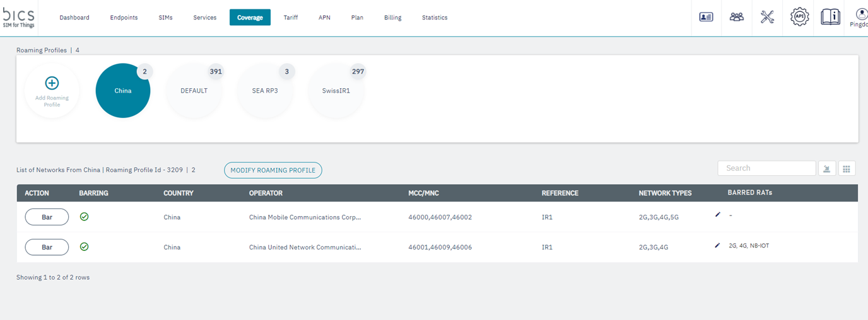Bar the China Mobile Communications network
The height and width of the screenshot is (320, 868).
pyautogui.click(x=47, y=217)
